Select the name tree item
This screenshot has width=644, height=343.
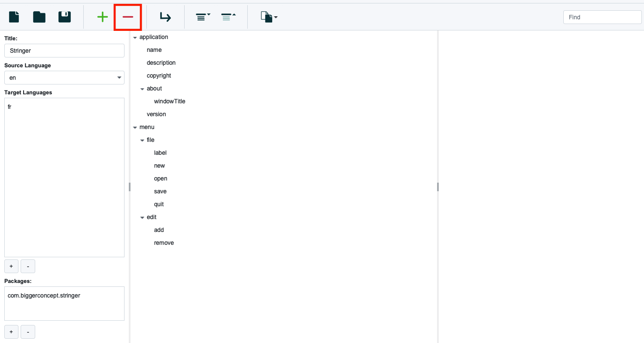pyautogui.click(x=154, y=50)
